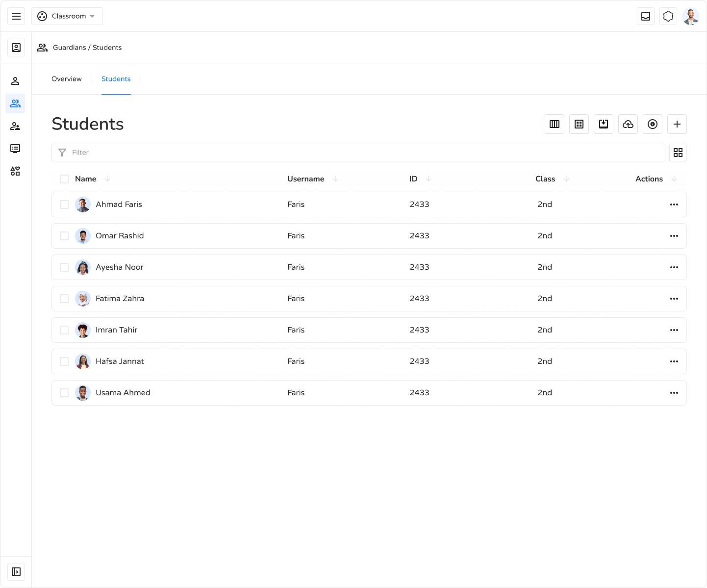Tick the checkbox next to Fatima Zahra

pos(64,299)
